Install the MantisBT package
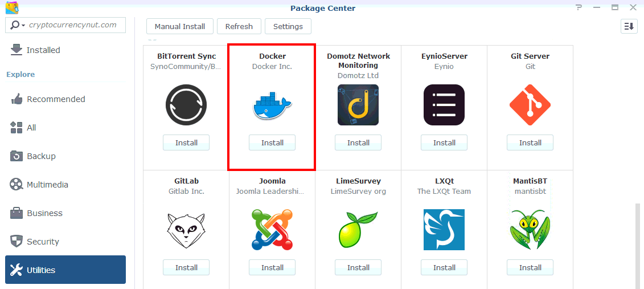644x289 pixels. (530, 267)
